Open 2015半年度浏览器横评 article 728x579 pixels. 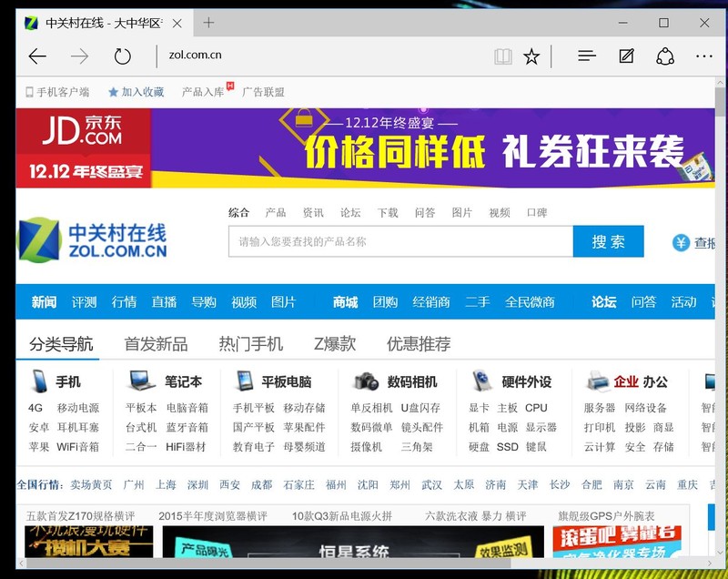(x=213, y=516)
